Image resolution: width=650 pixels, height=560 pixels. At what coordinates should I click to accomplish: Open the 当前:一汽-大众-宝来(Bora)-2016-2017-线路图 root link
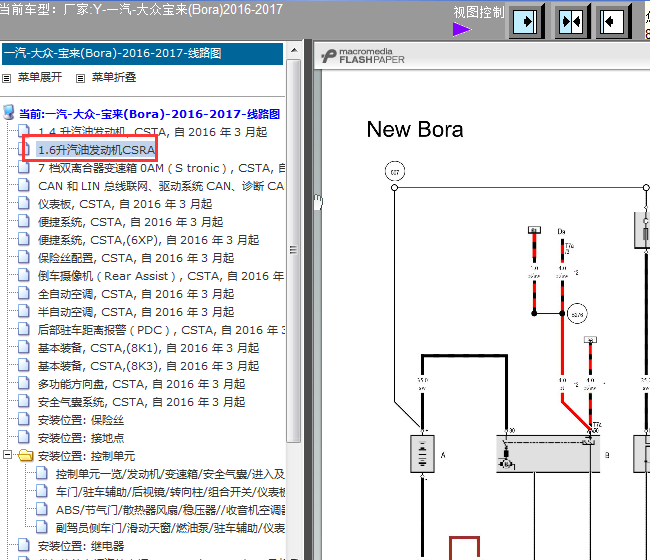[x=149, y=114]
